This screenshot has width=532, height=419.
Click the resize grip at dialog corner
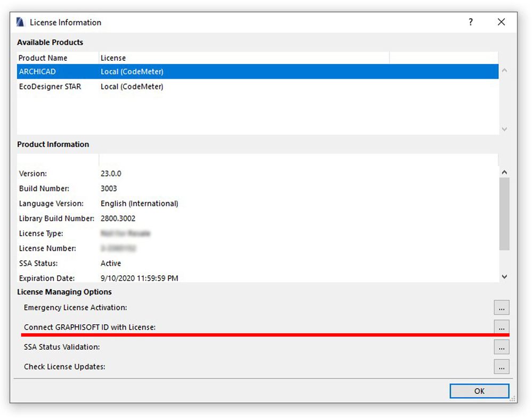tap(513, 399)
